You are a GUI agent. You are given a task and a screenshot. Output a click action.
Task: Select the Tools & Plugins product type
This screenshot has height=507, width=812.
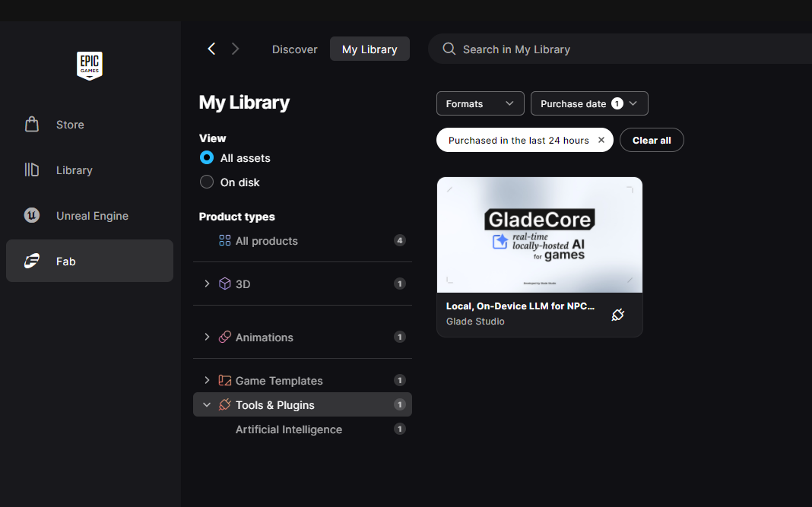[303, 404]
